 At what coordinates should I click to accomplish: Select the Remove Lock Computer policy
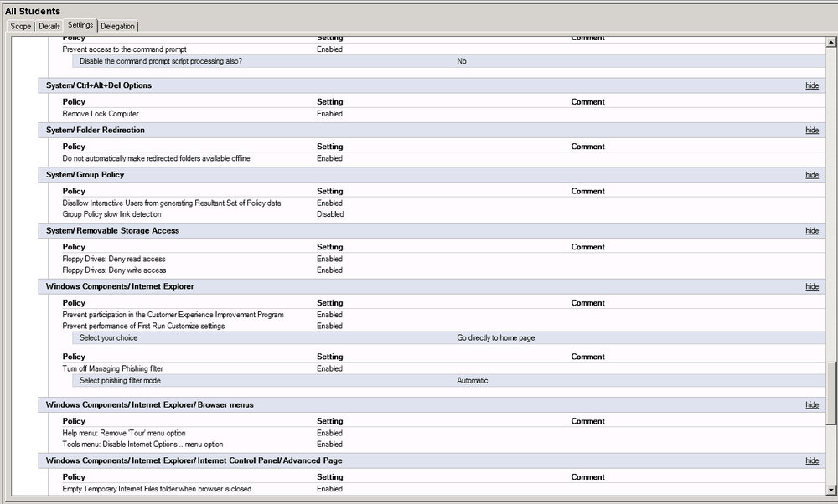(x=101, y=114)
